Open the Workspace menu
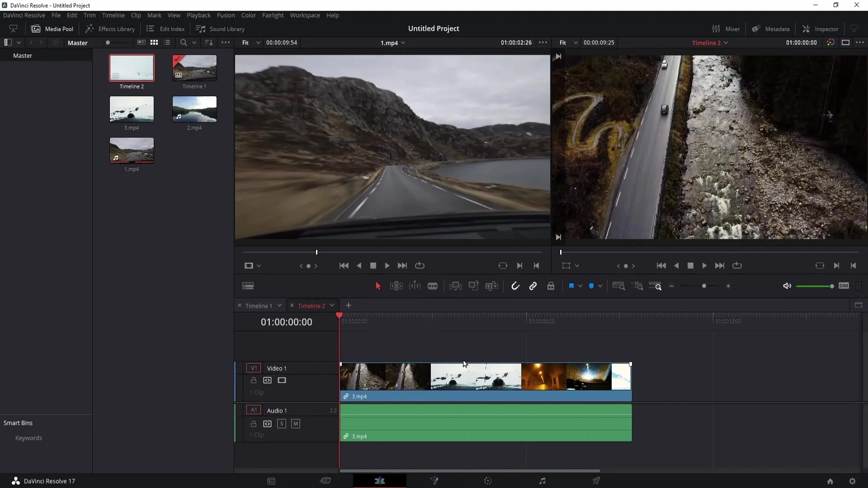868x488 pixels. (305, 15)
